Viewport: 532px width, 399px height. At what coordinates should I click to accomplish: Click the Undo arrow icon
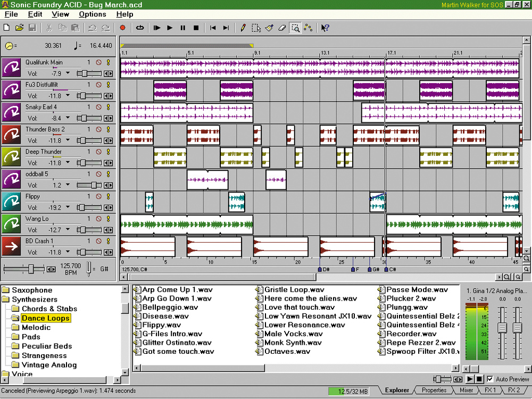[92, 28]
